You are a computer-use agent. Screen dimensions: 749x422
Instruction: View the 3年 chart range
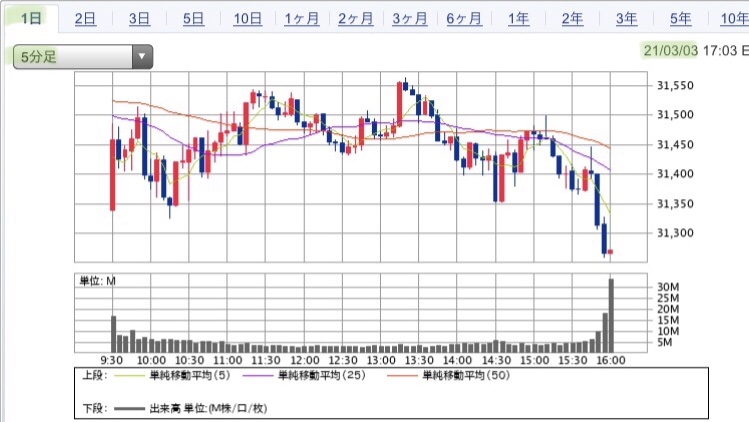(x=626, y=19)
